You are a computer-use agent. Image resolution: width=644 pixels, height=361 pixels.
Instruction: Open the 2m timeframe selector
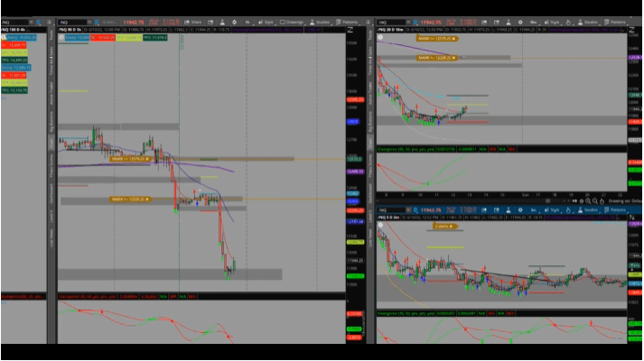pyautogui.click(x=533, y=210)
